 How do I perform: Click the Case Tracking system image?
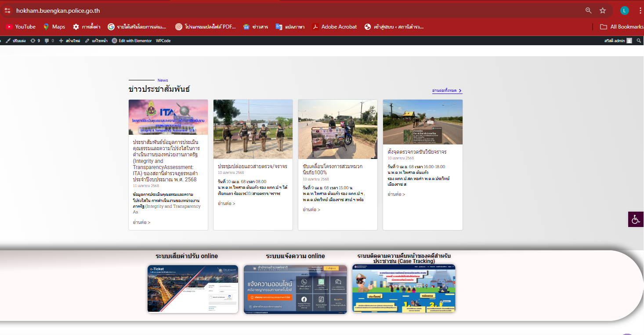click(404, 288)
